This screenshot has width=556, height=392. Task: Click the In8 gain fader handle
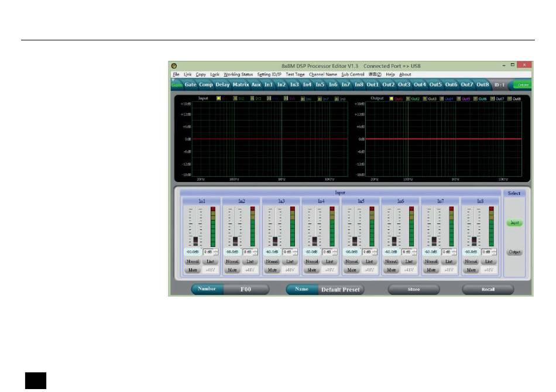coord(474,241)
